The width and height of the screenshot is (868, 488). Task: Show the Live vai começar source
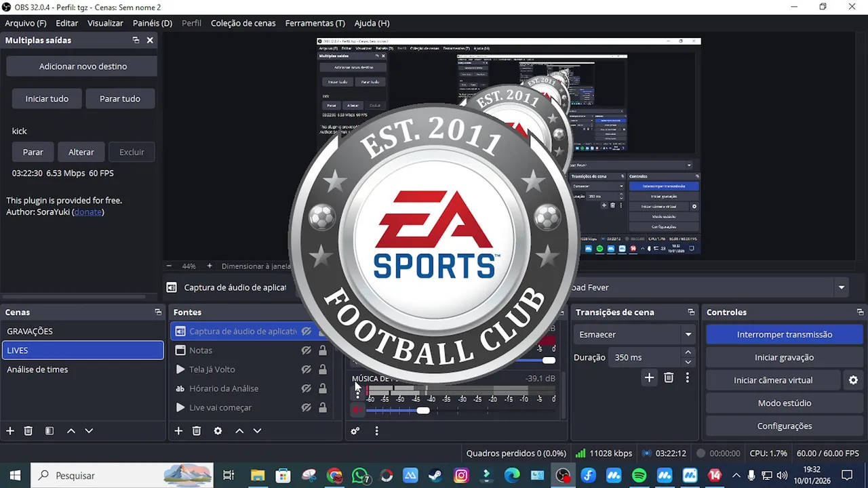(307, 407)
